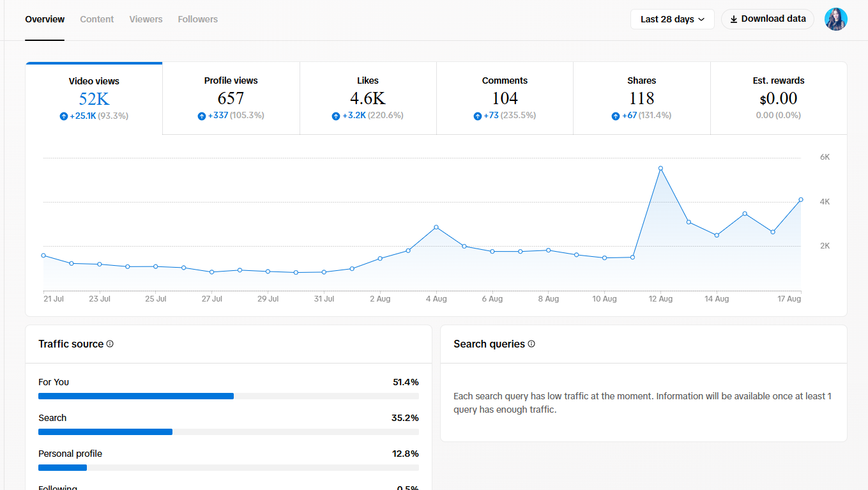Open the profile avatar menu

pos(835,19)
